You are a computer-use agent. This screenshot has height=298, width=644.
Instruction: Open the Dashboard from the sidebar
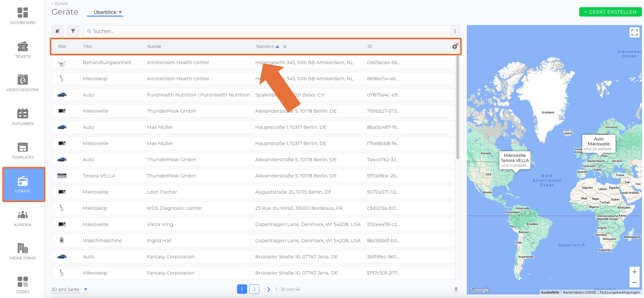click(23, 16)
